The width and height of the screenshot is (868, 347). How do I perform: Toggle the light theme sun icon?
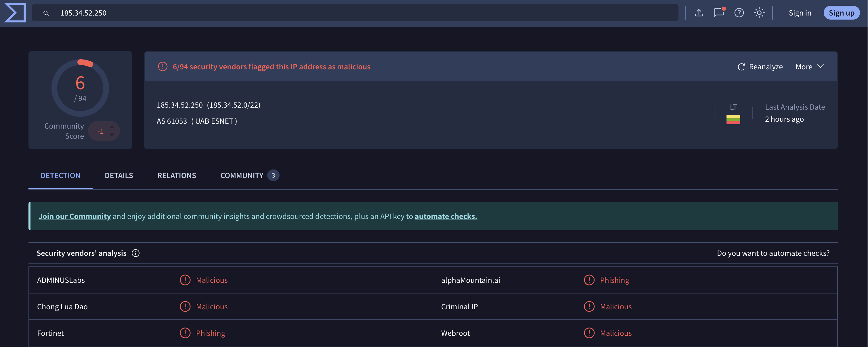tap(759, 13)
